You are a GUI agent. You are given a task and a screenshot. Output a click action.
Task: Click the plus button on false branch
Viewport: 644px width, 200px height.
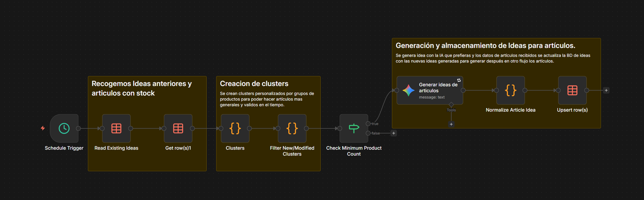pyautogui.click(x=394, y=133)
